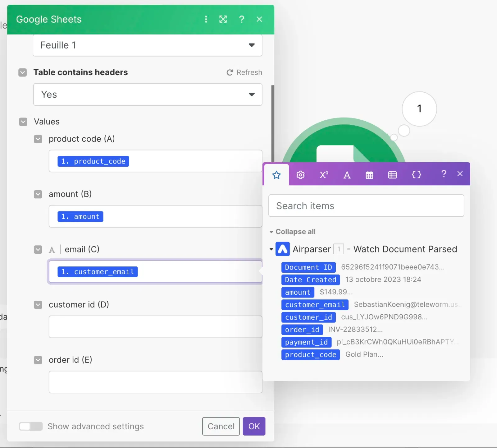This screenshot has height=448, width=497.
Task: Click the sample value $149.99...
Action: pyautogui.click(x=336, y=292)
